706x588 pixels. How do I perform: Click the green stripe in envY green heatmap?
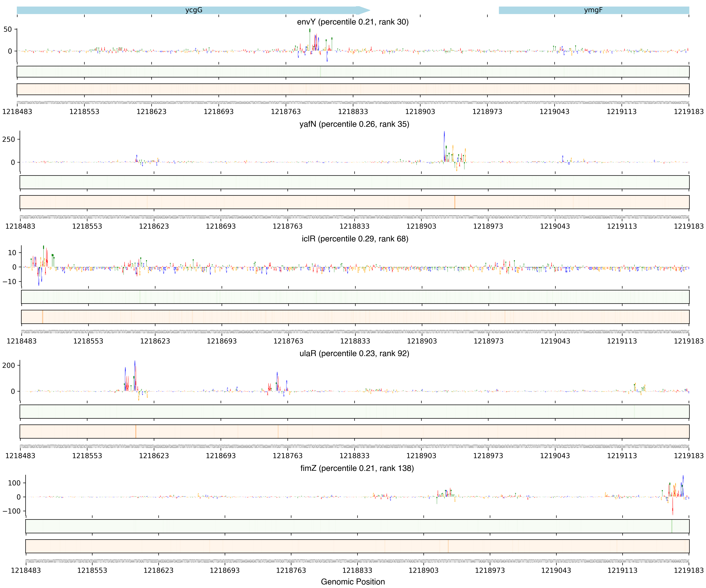coord(320,72)
